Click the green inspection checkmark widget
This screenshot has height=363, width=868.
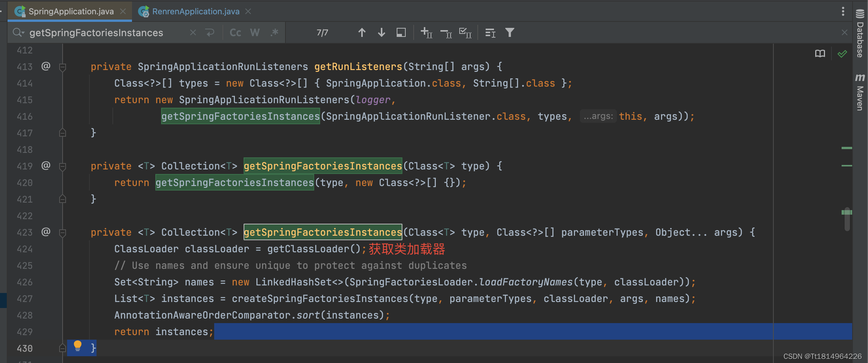coord(842,54)
